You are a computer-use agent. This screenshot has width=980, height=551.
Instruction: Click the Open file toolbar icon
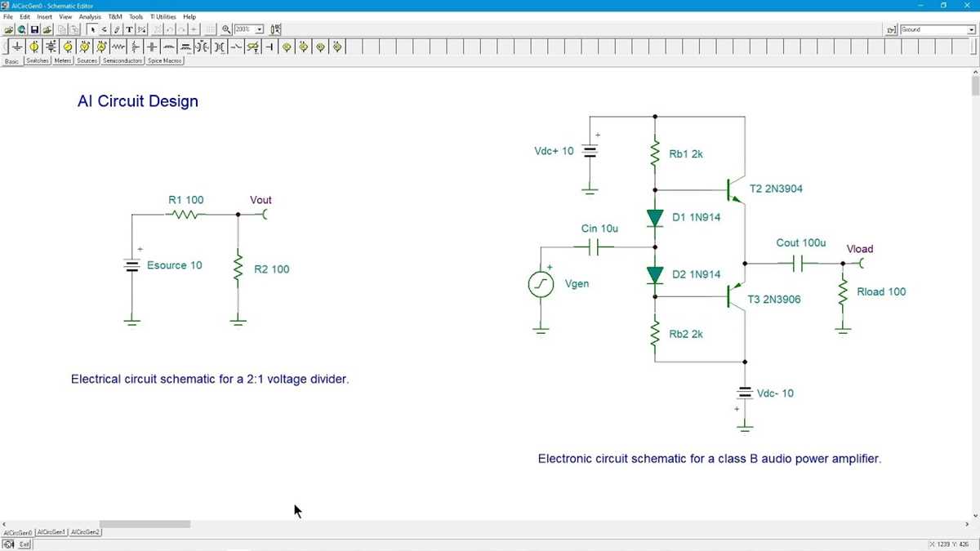coord(10,29)
